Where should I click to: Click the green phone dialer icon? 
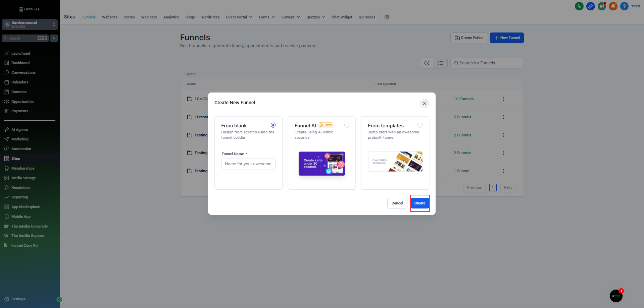point(579,6)
